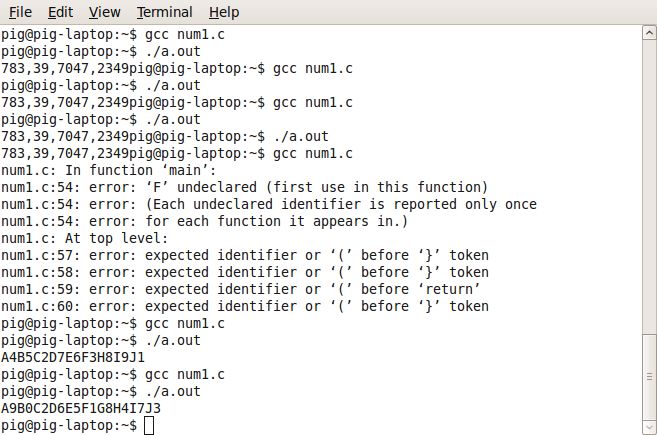The height and width of the screenshot is (435, 657).
Task: Click the num1.c:57 error line
Action: (245, 255)
